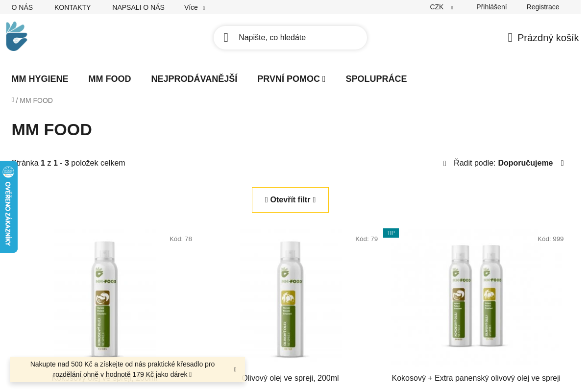Click the Stránka 1 z 1 item count
This screenshot has width=588, height=392.
tap(69, 163)
